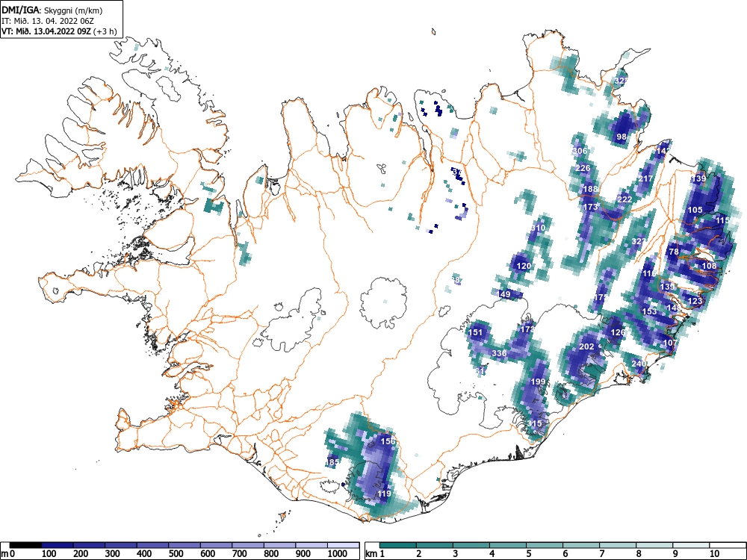747x560 pixels.
Task: Click the metre legend label 'm 0'
Action: [x=8, y=553]
